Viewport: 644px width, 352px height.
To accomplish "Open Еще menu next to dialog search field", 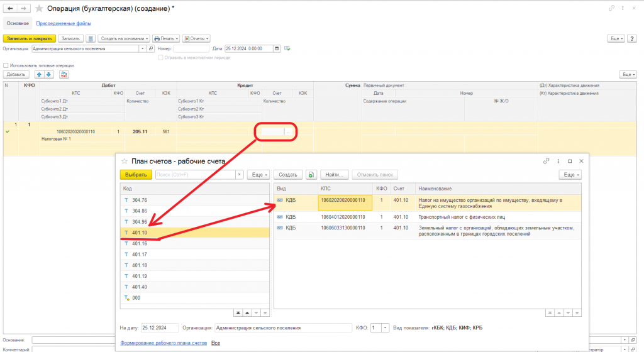I will point(258,175).
